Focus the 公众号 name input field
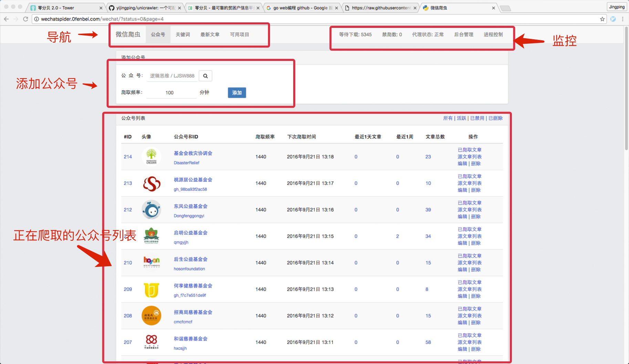This screenshot has width=629, height=364. click(172, 76)
